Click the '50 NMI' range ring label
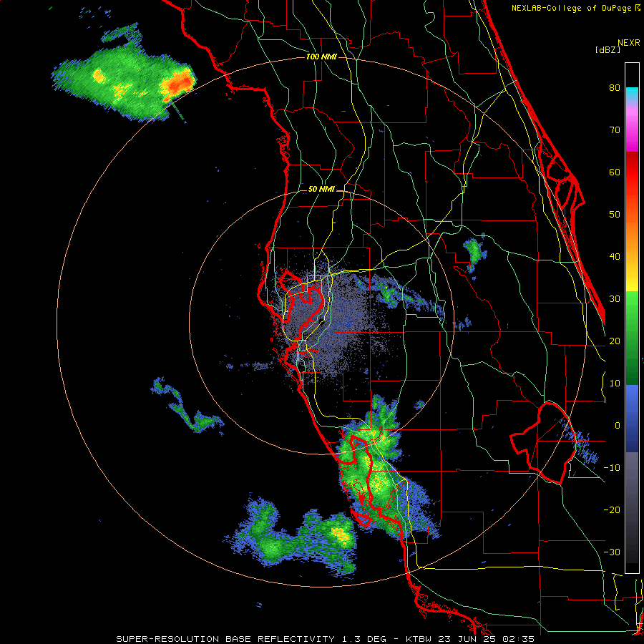The image size is (644, 644). (x=321, y=190)
